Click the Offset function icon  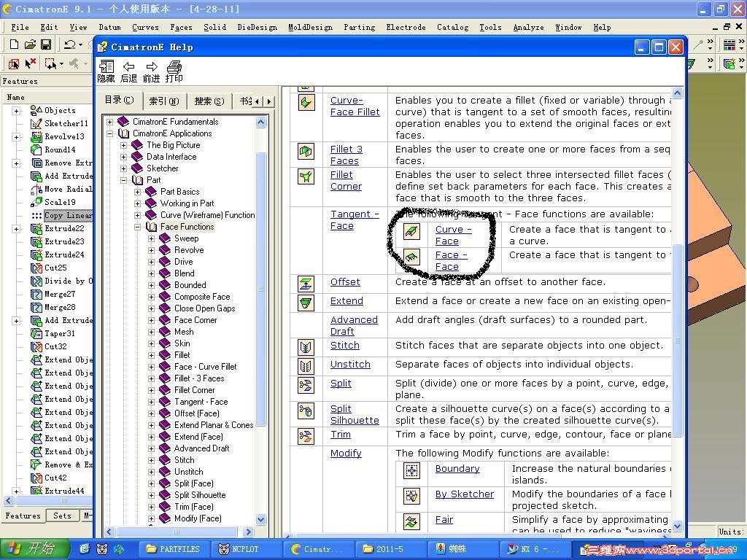306,284
